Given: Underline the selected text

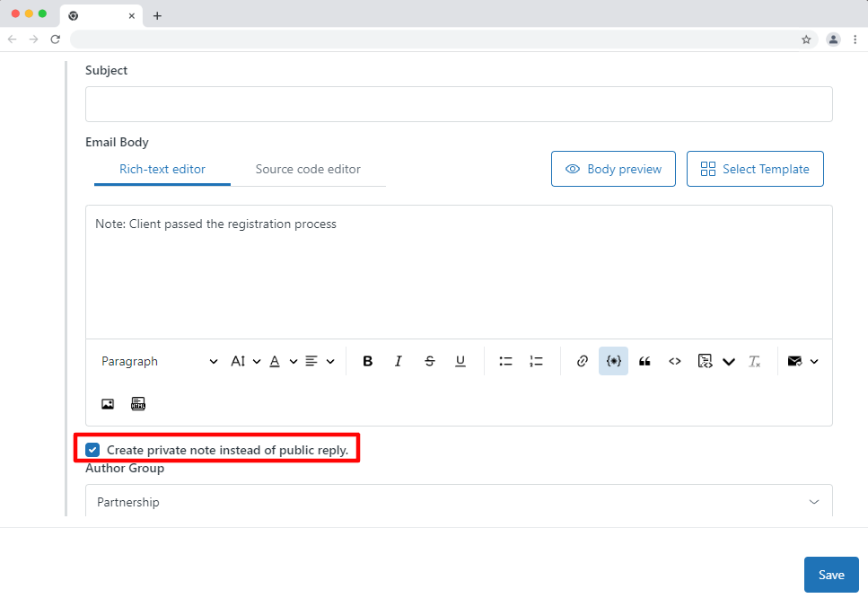Looking at the screenshot, I should pos(460,361).
